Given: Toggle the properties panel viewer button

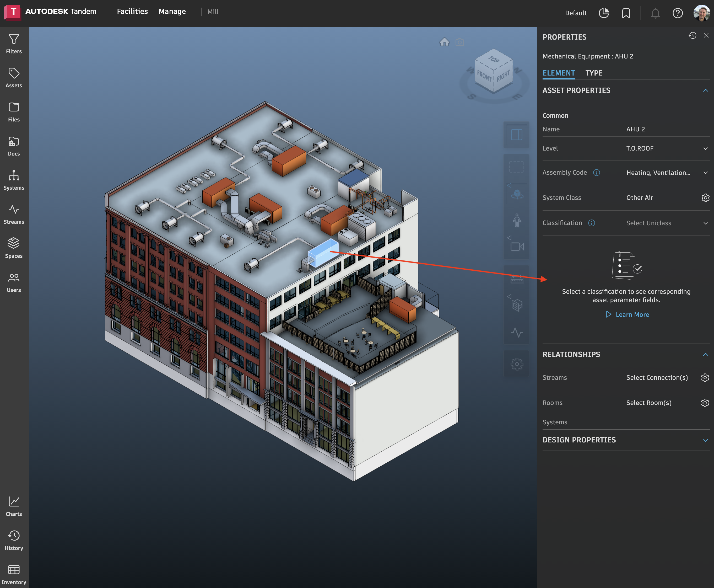Looking at the screenshot, I should point(516,135).
